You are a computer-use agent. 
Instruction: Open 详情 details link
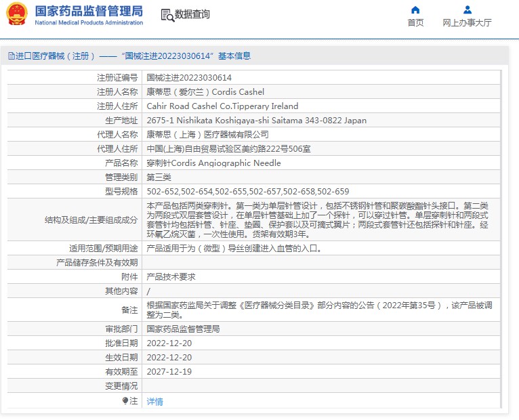pyautogui.click(x=155, y=402)
